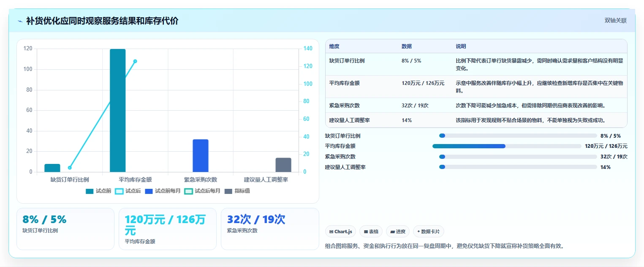Click the blue 紧急采购次数 chart bar
Viewport: 644px width, 267px height.
tap(201, 155)
